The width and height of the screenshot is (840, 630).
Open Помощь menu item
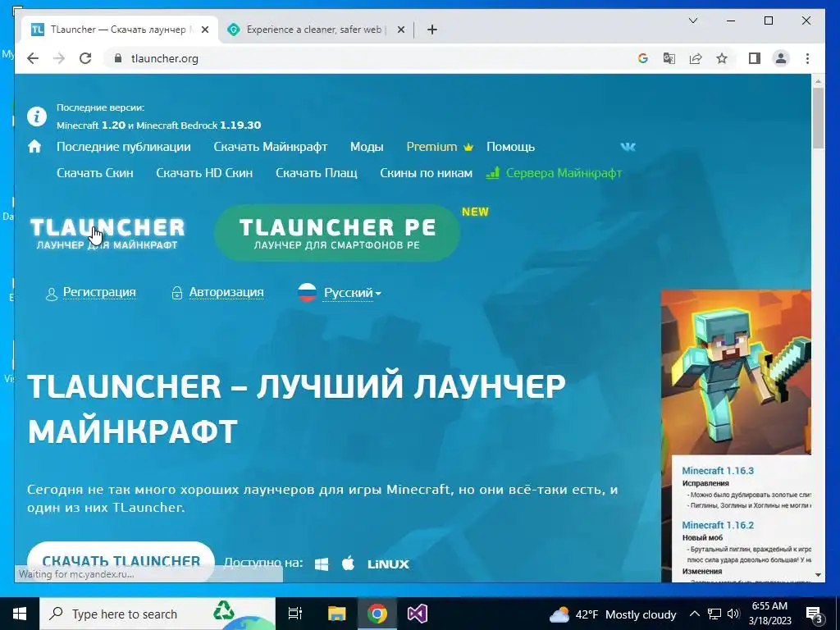[510, 146]
